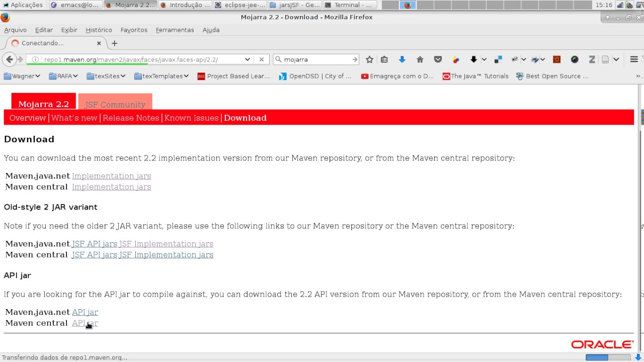Image resolution: width=644 pixels, height=362 pixels.
Task: Open the Known Issues link
Action: click(x=191, y=118)
